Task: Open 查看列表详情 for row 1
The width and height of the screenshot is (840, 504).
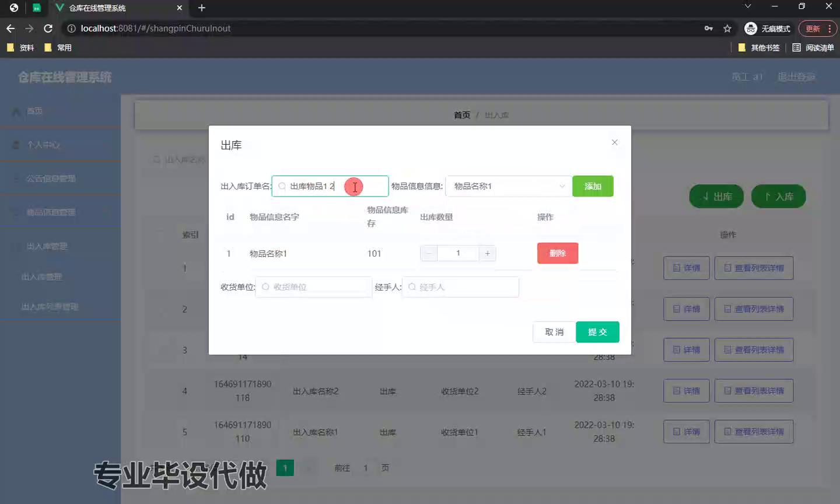Action: coord(754,268)
